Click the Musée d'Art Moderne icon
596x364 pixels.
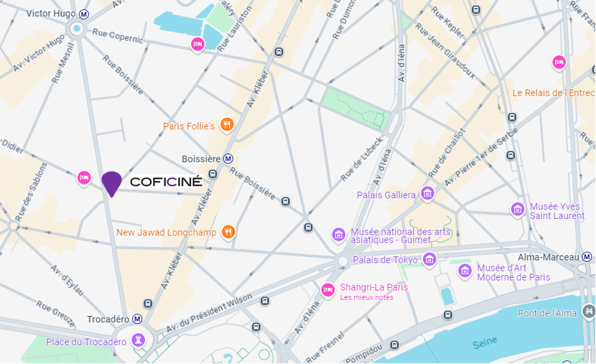click(465, 271)
